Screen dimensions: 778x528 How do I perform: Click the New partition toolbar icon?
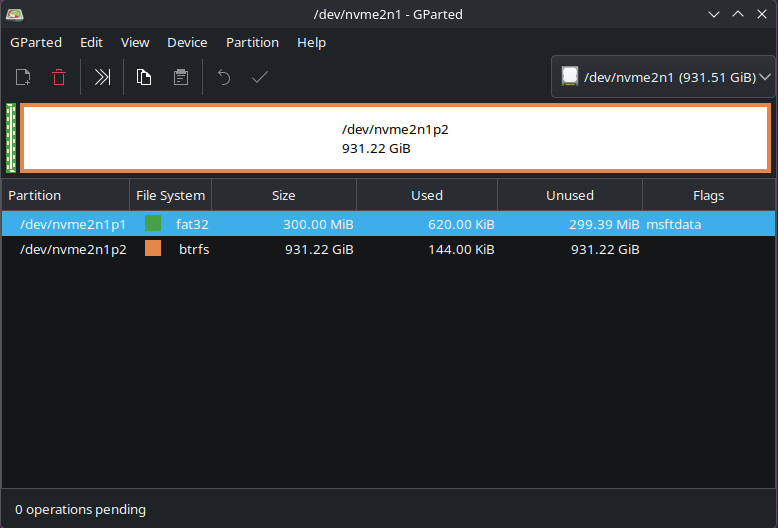pos(23,77)
